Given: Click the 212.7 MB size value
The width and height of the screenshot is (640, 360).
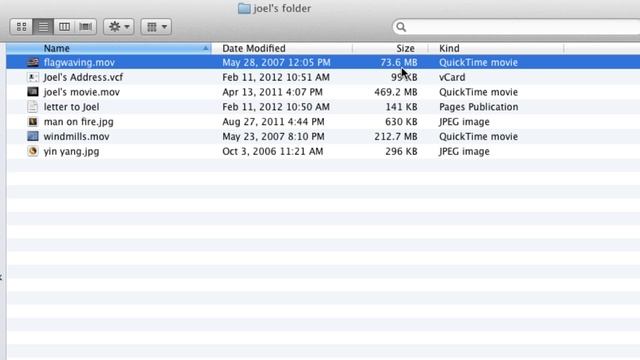Looking at the screenshot, I should pos(396,136).
